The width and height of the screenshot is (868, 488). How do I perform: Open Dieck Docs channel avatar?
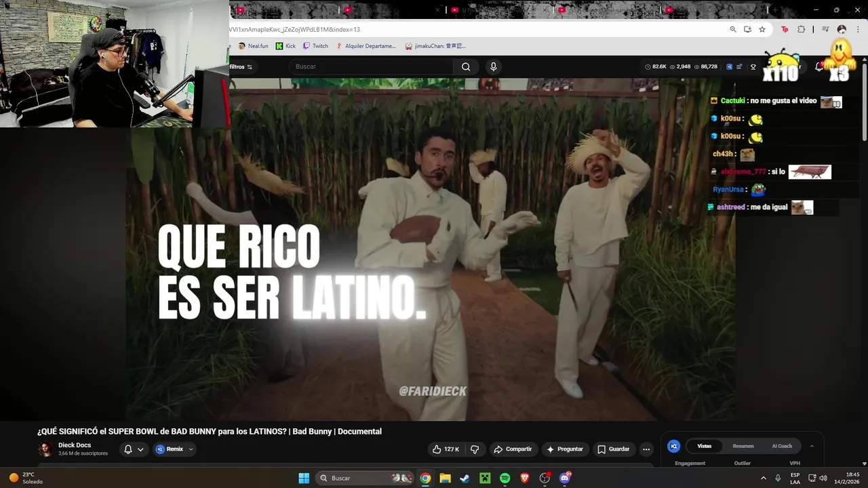coord(45,449)
